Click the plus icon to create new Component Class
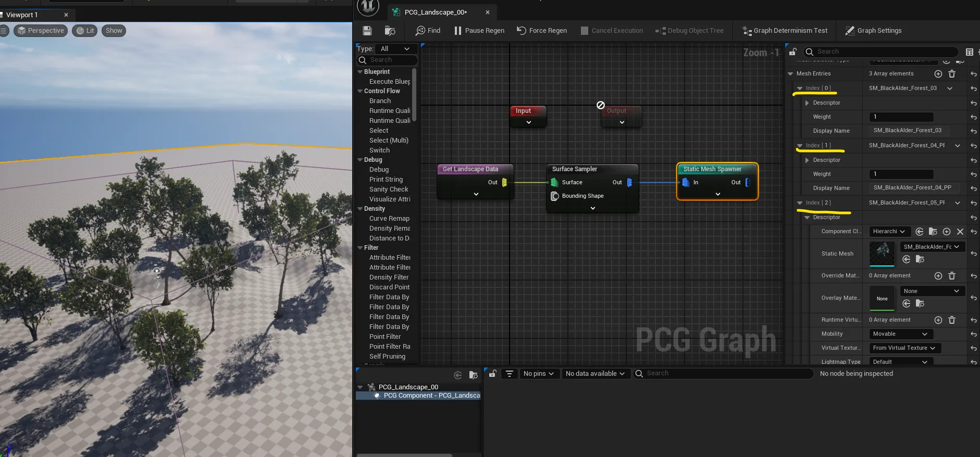This screenshot has height=457, width=980. (947, 232)
